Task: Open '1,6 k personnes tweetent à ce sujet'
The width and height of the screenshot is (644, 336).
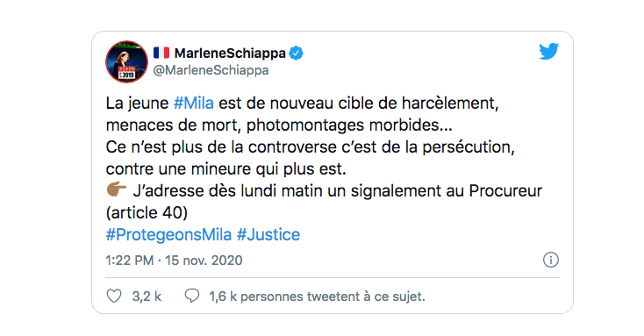Action: (317, 297)
